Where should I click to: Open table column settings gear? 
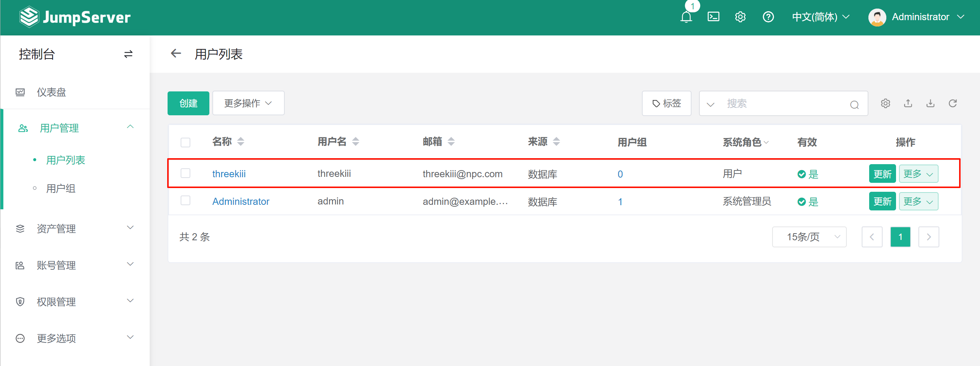(x=885, y=103)
